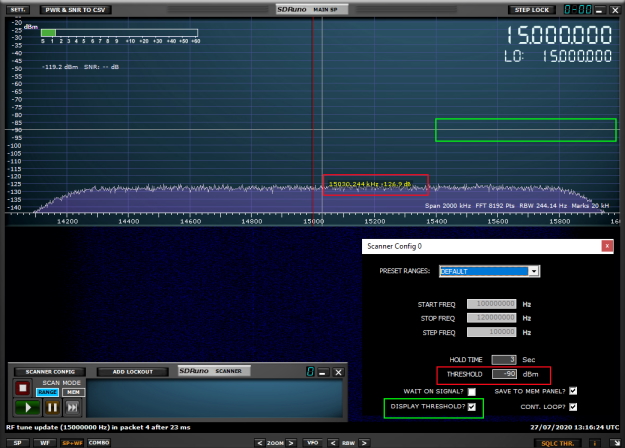Screen dimensions: 625x448
Task: Click the resize arrow icon in the bottom-right corner
Action: (x=615, y=443)
